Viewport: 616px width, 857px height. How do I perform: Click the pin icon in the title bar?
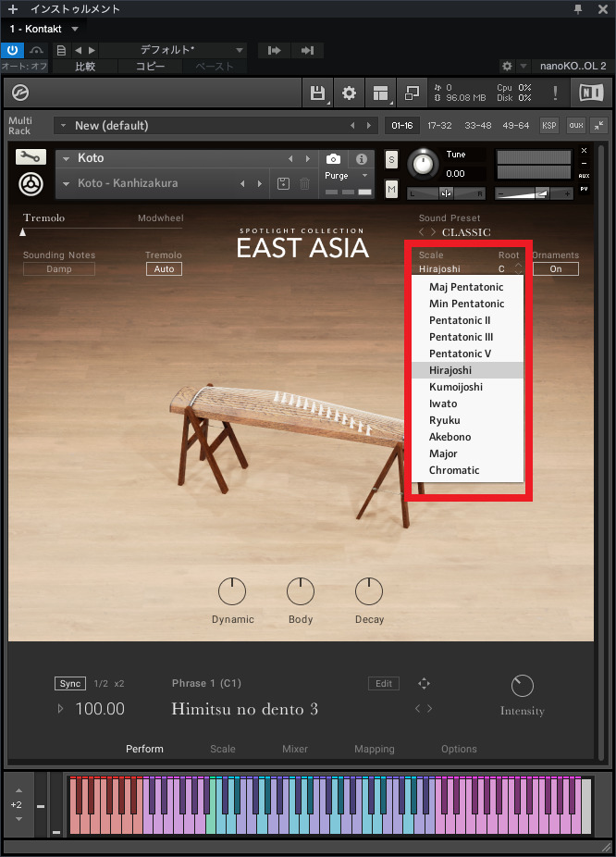[x=578, y=8]
